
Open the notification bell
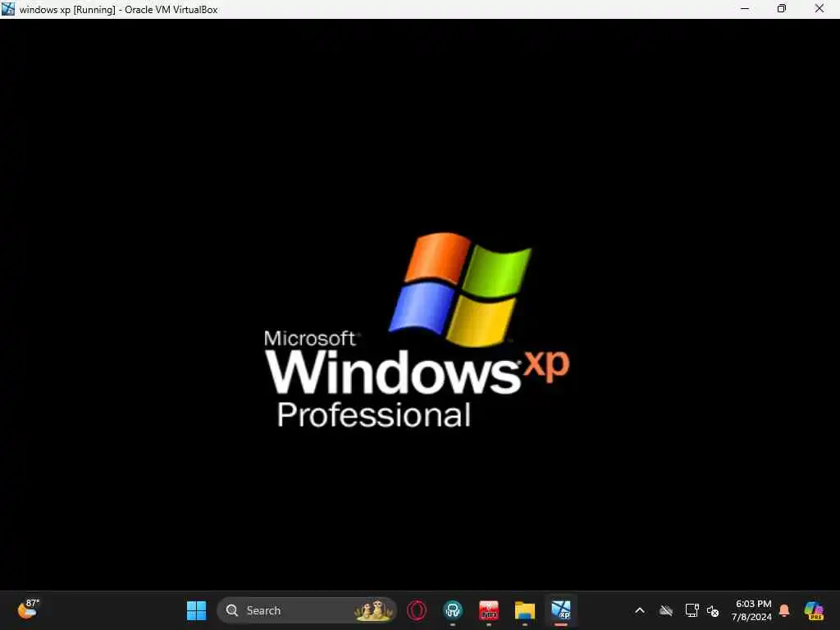pyautogui.click(x=784, y=610)
